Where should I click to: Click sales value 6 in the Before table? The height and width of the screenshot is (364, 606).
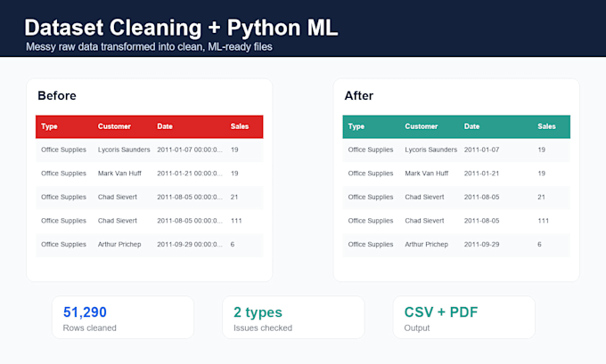click(x=233, y=245)
